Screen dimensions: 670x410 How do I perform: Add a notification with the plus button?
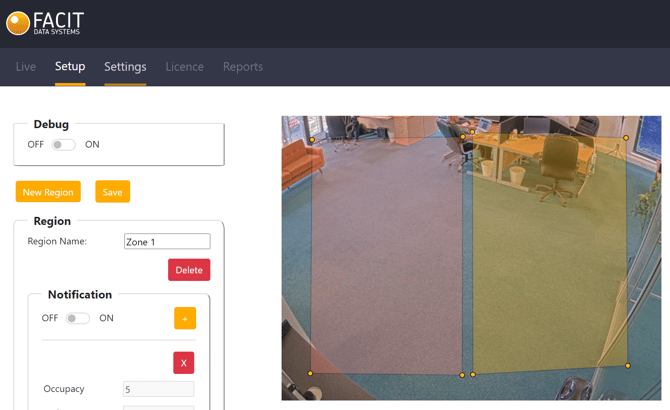pos(185,318)
